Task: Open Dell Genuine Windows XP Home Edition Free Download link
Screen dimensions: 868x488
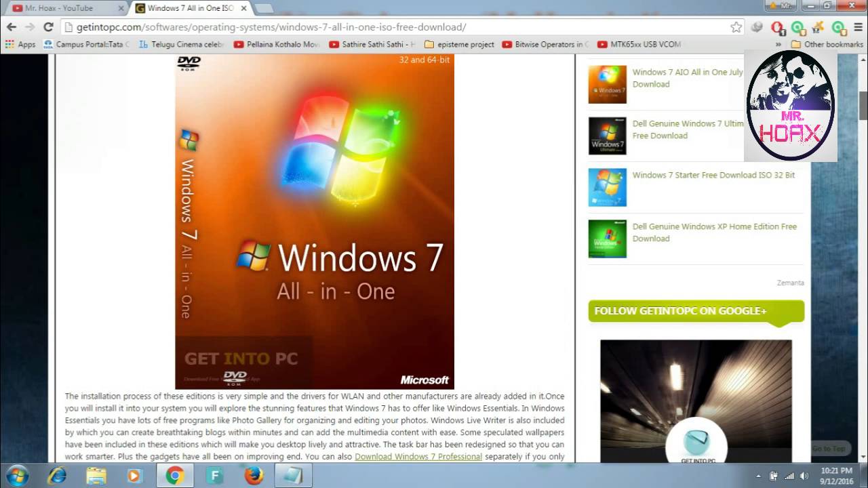Action: (715, 232)
